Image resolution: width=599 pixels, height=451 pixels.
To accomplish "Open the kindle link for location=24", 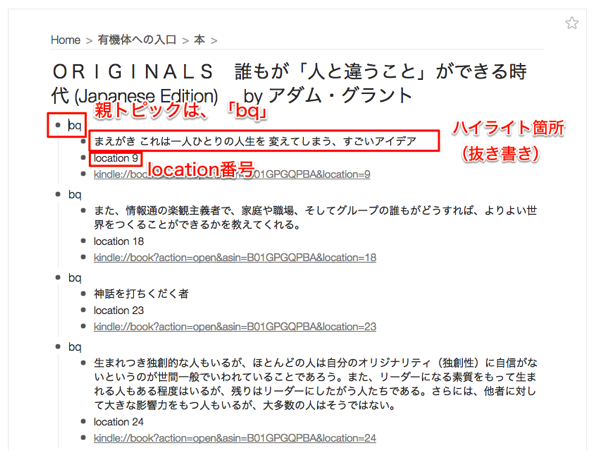I will click(235, 438).
